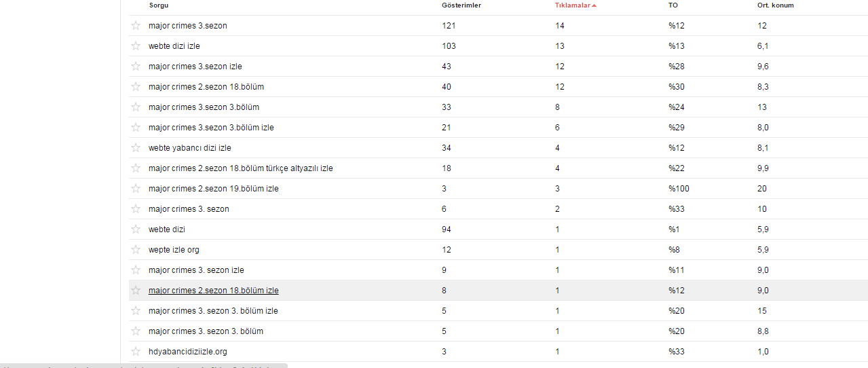Star the highlighted 'major crimes 2.sezon 18.bölüm izle' row
Screen dimensions: 868x368
point(136,291)
